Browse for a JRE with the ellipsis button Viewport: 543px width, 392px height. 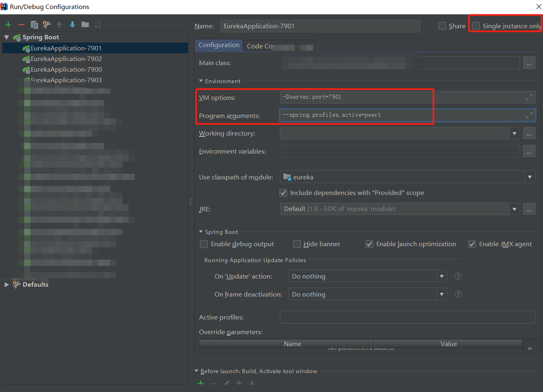point(529,209)
